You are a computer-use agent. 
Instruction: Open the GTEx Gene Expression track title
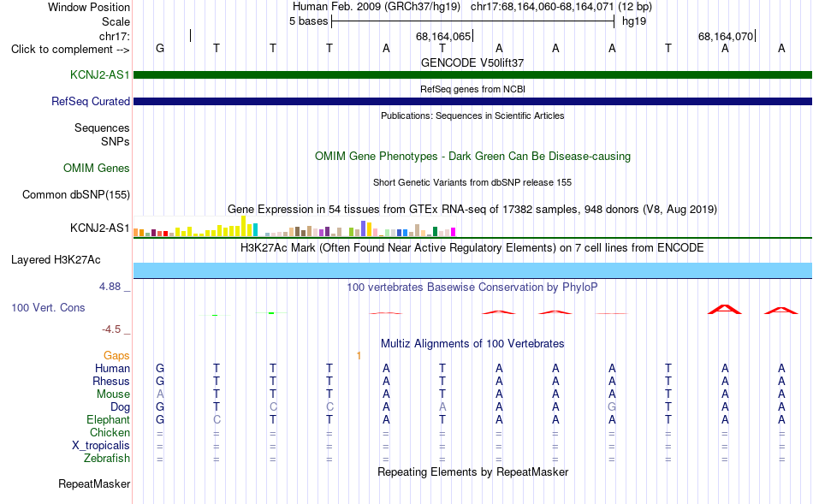(472, 210)
